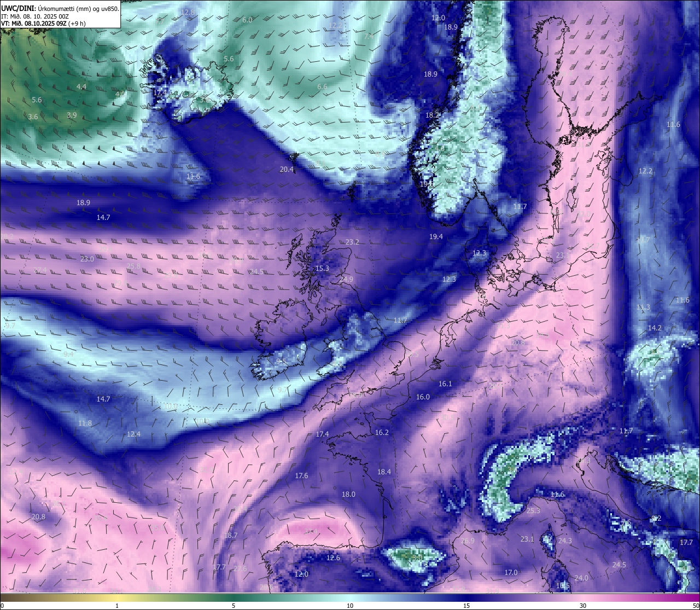This screenshot has width=700, height=610.
Task: Click the map value 11.3
Action: point(644,307)
